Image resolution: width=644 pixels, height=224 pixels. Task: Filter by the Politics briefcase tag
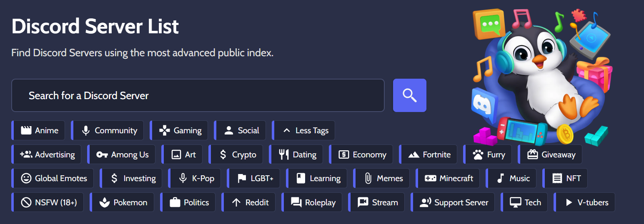(188, 202)
